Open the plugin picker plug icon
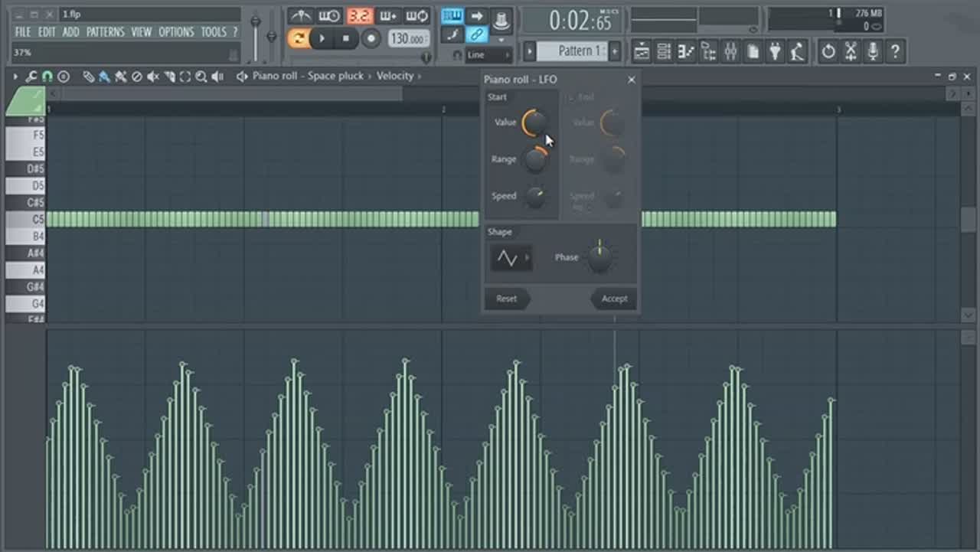Image resolution: width=980 pixels, height=552 pixels. (x=776, y=51)
